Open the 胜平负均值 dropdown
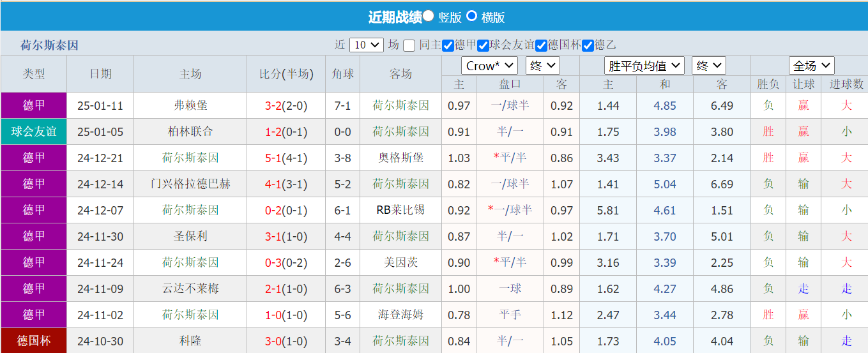 click(644, 66)
